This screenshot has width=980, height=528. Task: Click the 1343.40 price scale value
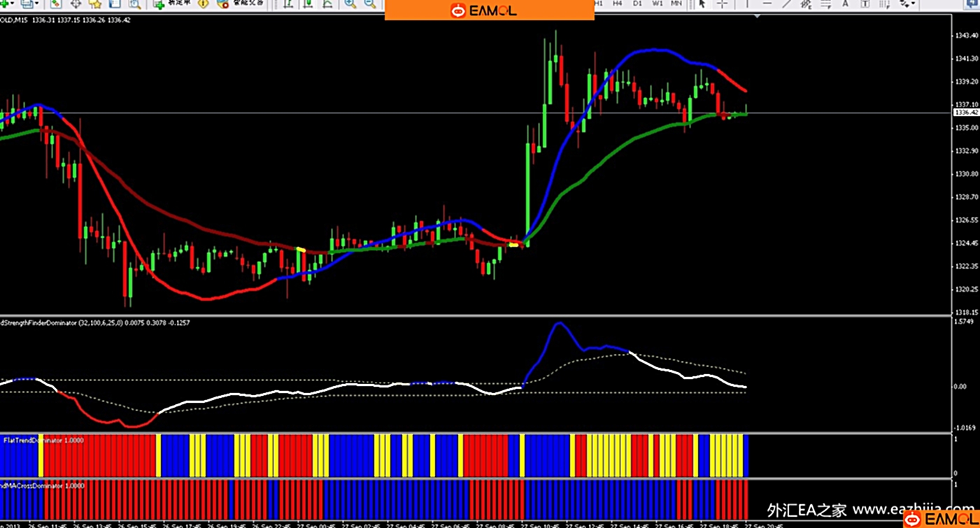click(966, 35)
